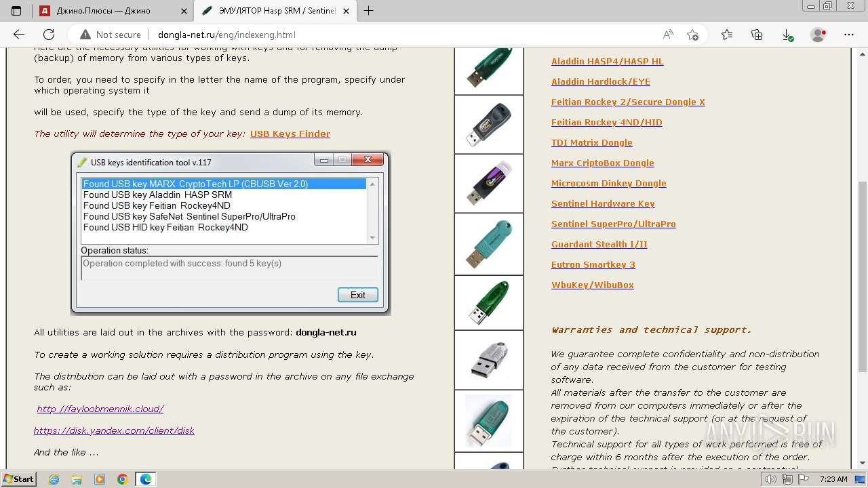Click the Exit button in the dialog image
This screenshot has height=488, width=868.
358,295
